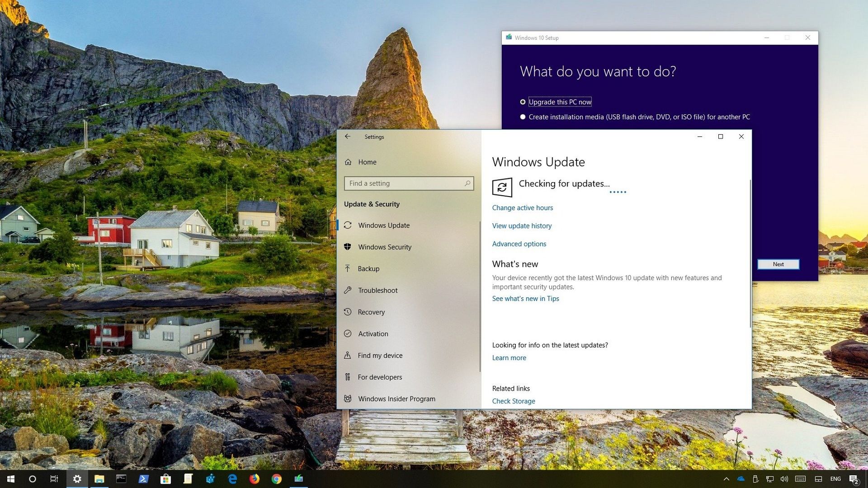Screen dimensions: 868x488
Task: Select the Upgrade this PC now option
Action: tap(560, 102)
